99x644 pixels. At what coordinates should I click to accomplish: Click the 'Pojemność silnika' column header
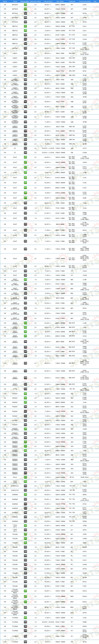35,1
